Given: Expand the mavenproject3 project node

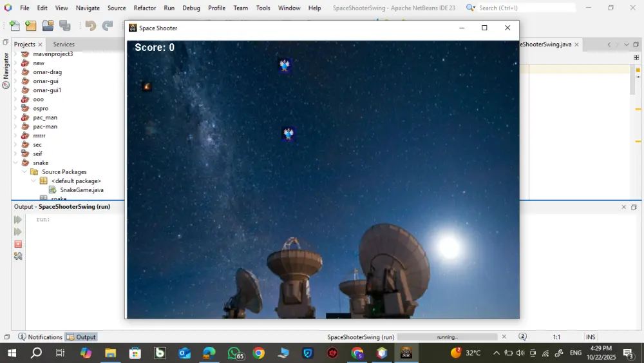Looking at the screenshot, I should [x=15, y=54].
